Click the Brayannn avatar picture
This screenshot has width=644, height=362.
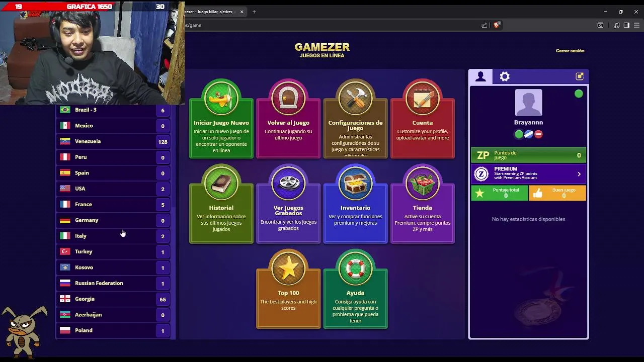pyautogui.click(x=528, y=103)
